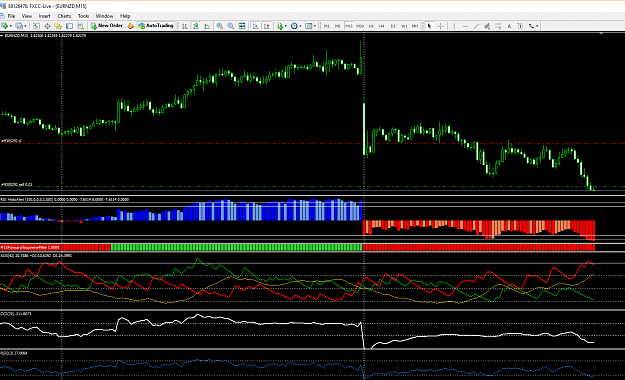
Task: Open the Profiles tool
Action: [x=19, y=26]
